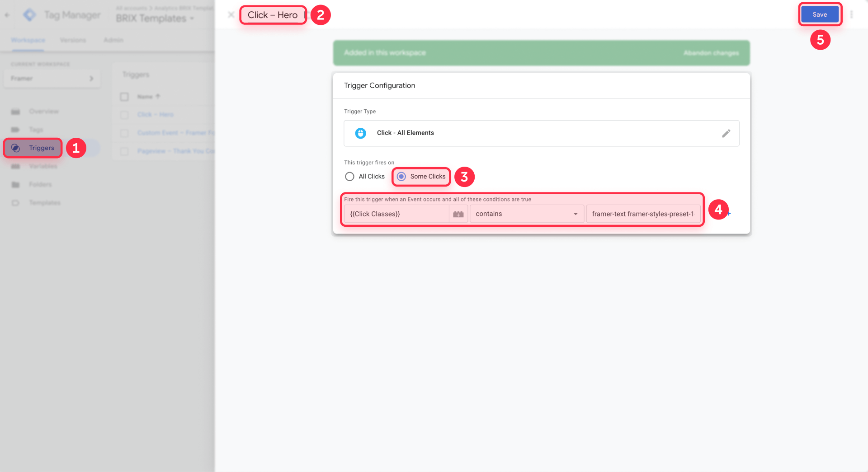Open Tags in the sidebar
This screenshot has height=472, width=868.
coord(36,130)
